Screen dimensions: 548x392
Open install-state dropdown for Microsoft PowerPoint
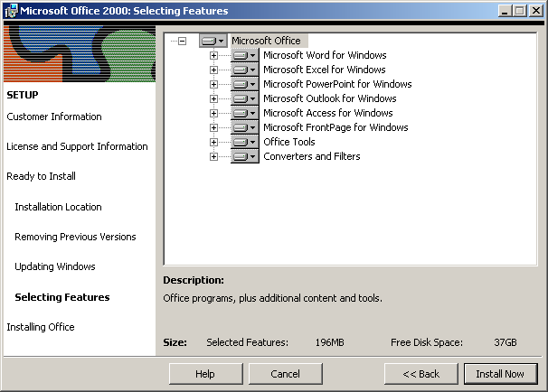pyautogui.click(x=245, y=84)
